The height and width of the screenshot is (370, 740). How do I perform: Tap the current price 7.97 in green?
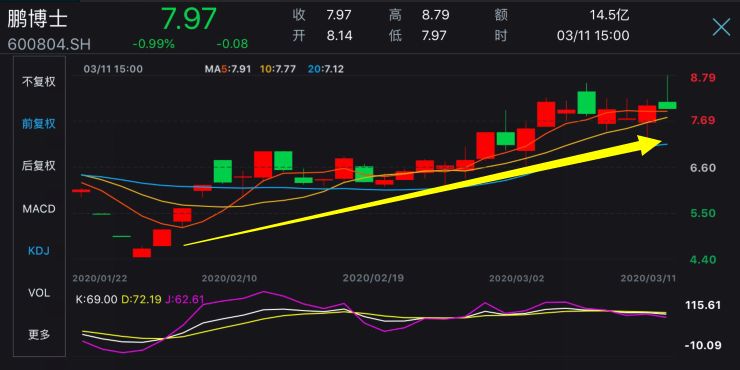[x=188, y=19]
